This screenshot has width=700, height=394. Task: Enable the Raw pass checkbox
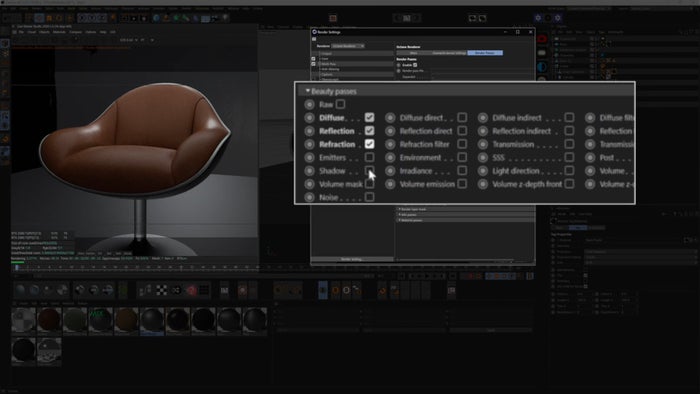pyautogui.click(x=340, y=104)
